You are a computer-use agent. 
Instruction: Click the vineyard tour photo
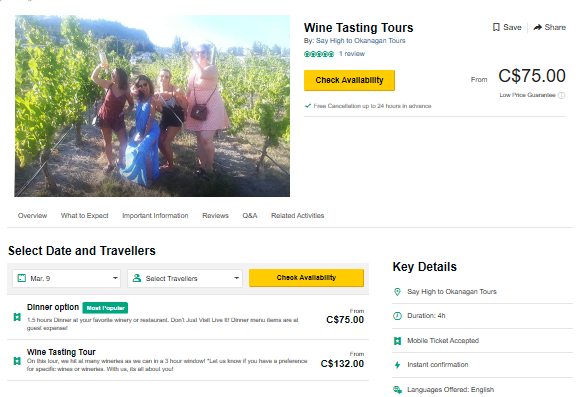pos(152,106)
